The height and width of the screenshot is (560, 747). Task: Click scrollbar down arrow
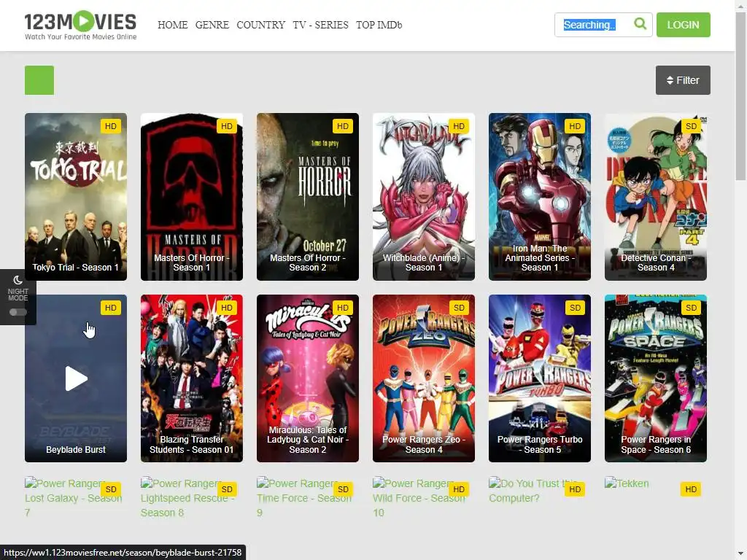pos(740,555)
